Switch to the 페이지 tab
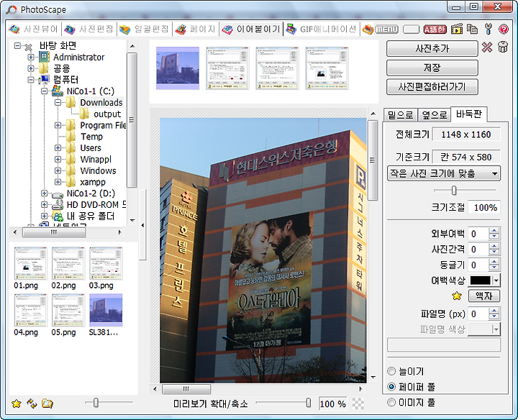518x420 pixels. [196, 29]
